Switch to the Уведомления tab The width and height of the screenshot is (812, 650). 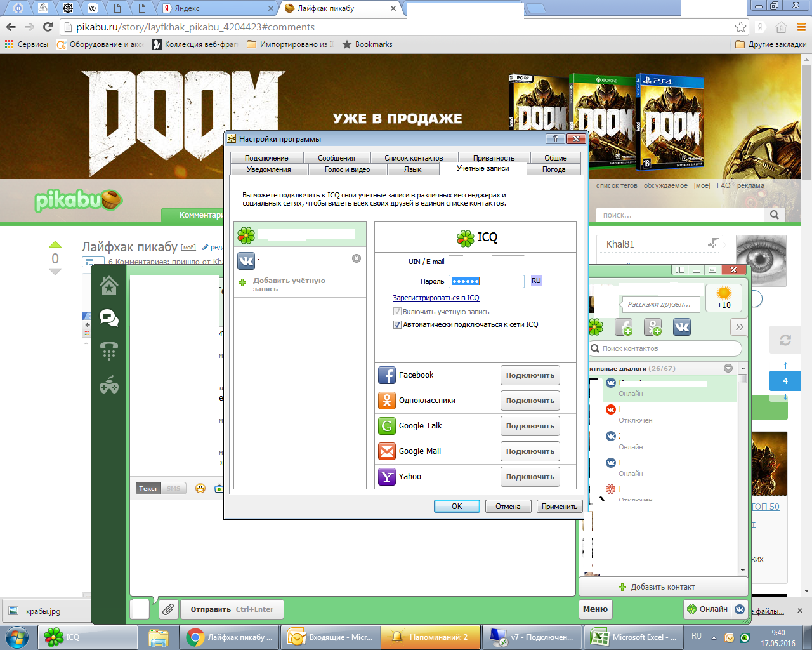(269, 169)
